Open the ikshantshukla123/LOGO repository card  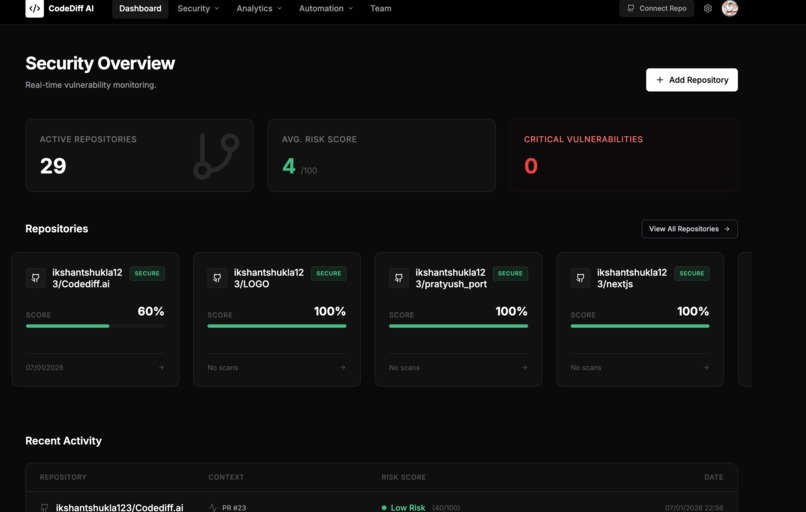[x=277, y=319]
